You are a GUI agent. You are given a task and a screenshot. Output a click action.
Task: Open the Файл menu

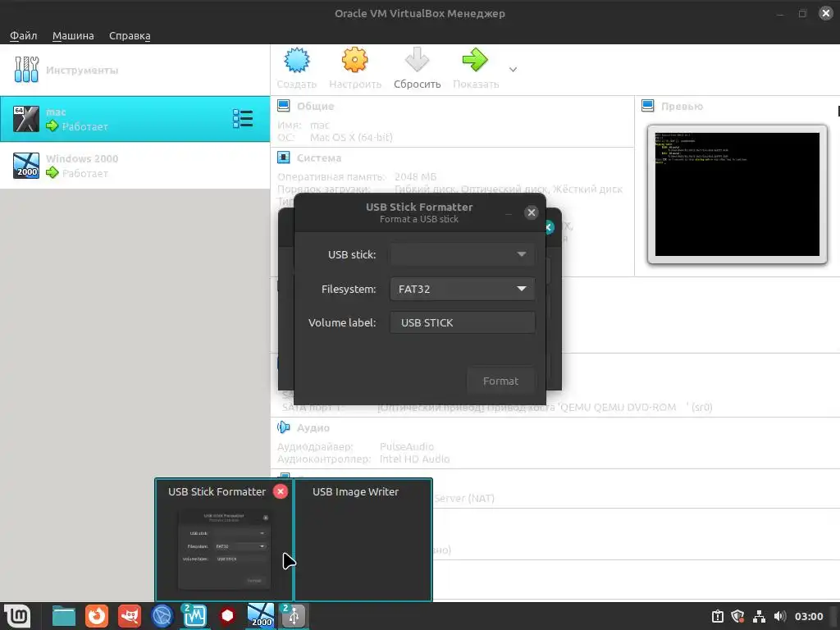click(23, 35)
